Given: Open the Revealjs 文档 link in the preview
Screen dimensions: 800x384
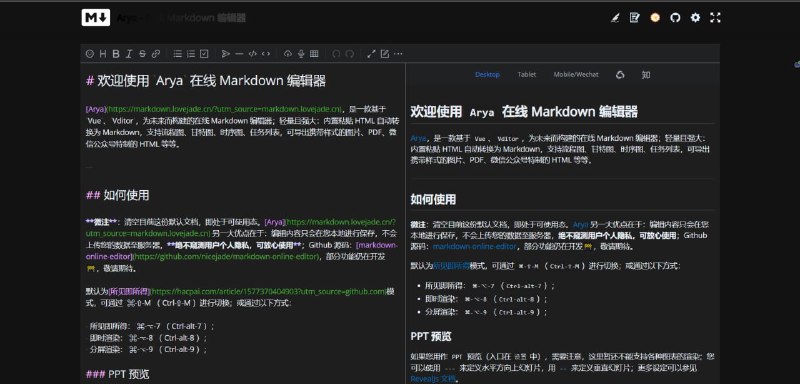Looking at the screenshot, I should [433, 379].
